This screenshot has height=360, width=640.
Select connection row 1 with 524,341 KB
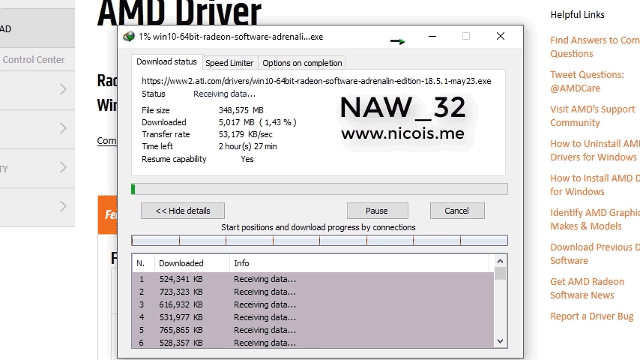tap(313, 279)
